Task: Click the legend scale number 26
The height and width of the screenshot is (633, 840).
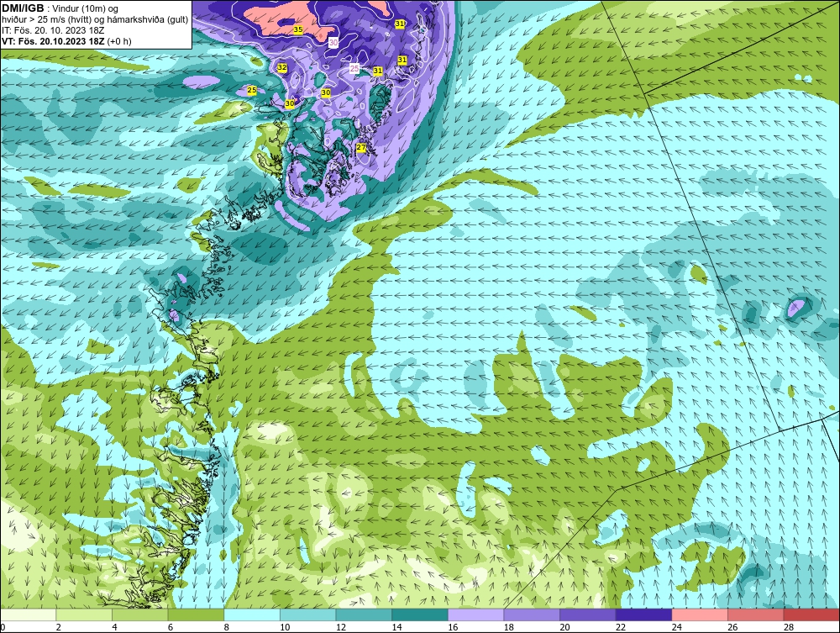Action: click(x=732, y=627)
